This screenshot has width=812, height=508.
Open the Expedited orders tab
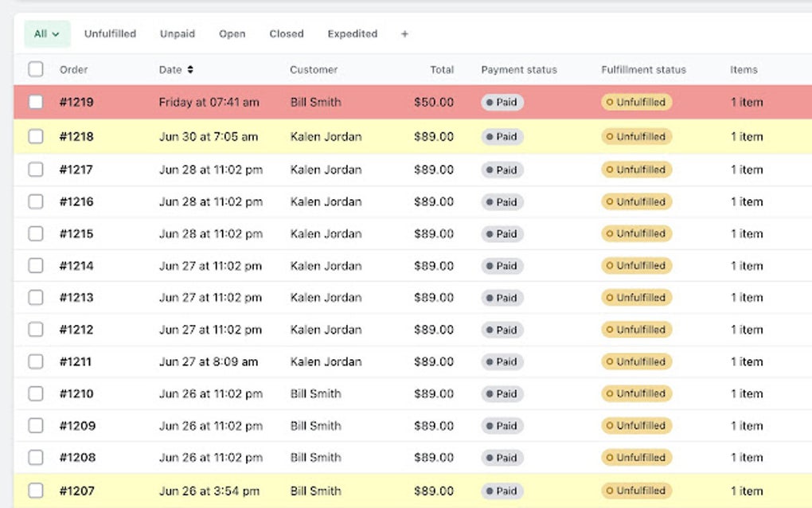pos(352,33)
